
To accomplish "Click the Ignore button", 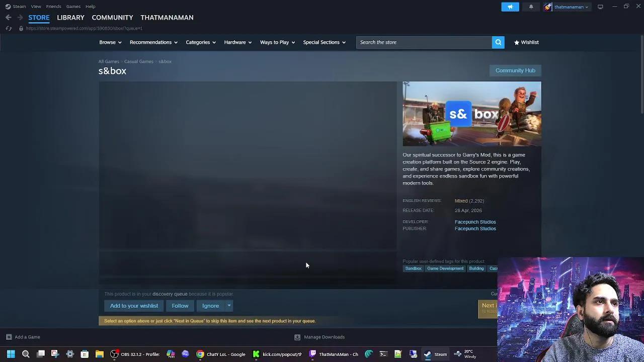I will click(211, 306).
